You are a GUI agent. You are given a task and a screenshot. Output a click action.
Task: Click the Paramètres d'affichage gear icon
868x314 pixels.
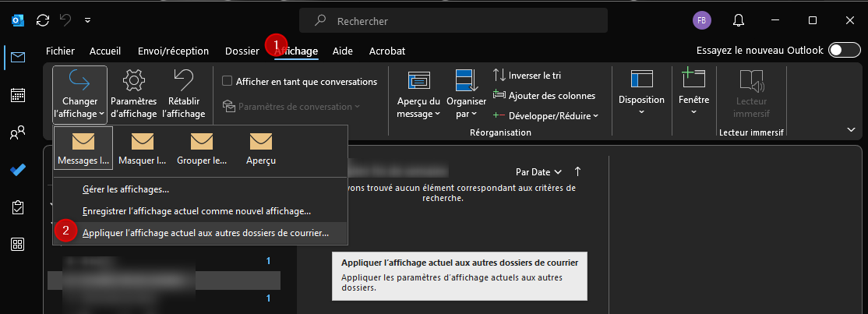pyautogui.click(x=134, y=82)
